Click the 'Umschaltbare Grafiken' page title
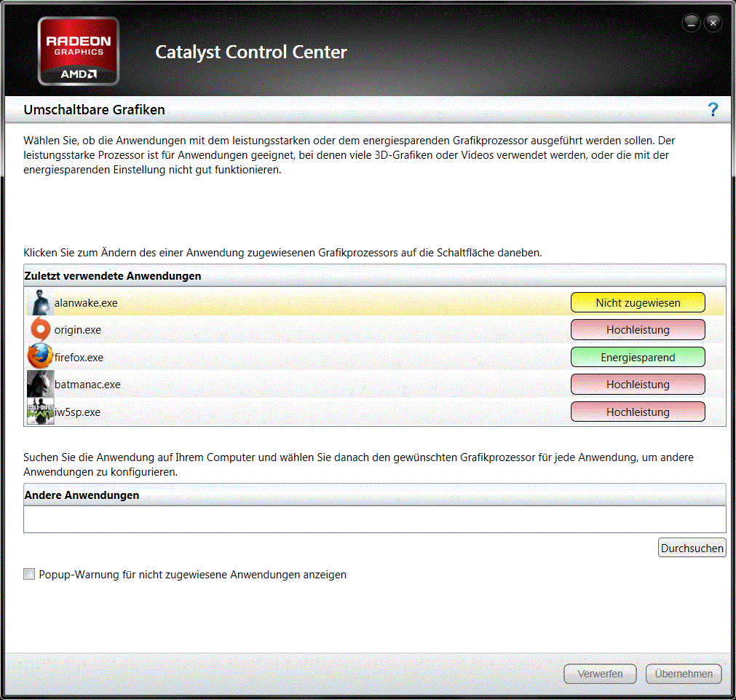Screen dimensions: 736x700 pyautogui.click(x=95, y=109)
